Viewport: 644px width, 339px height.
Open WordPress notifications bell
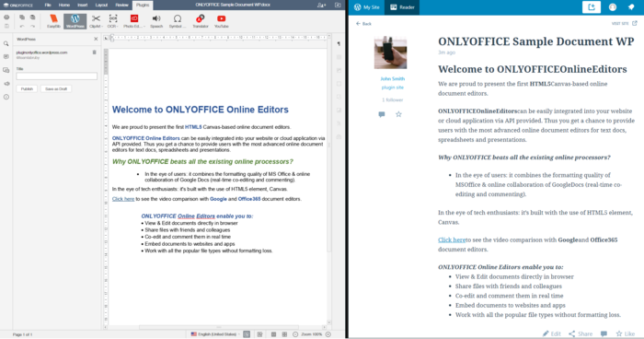pos(631,7)
